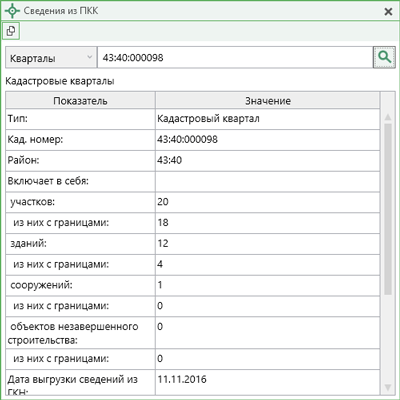This screenshot has height=400, width=400.
Task: Close the Сведения из ПКК panel
Action: click(388, 12)
